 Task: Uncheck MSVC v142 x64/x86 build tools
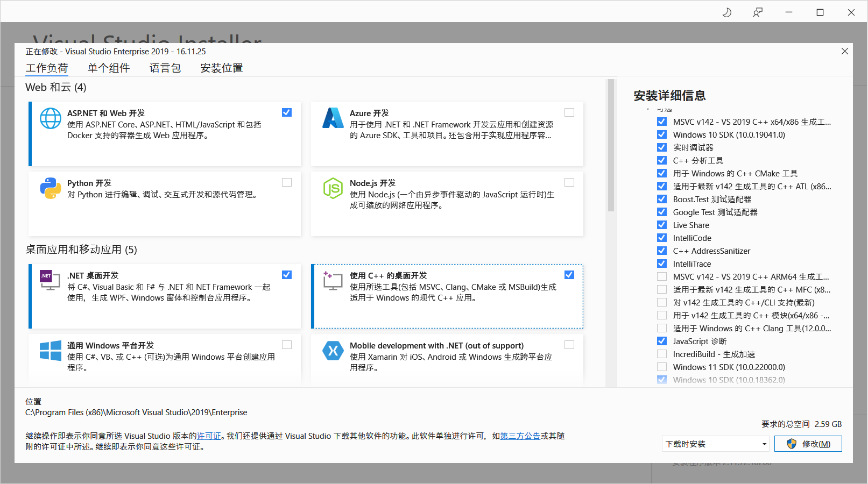[662, 122]
